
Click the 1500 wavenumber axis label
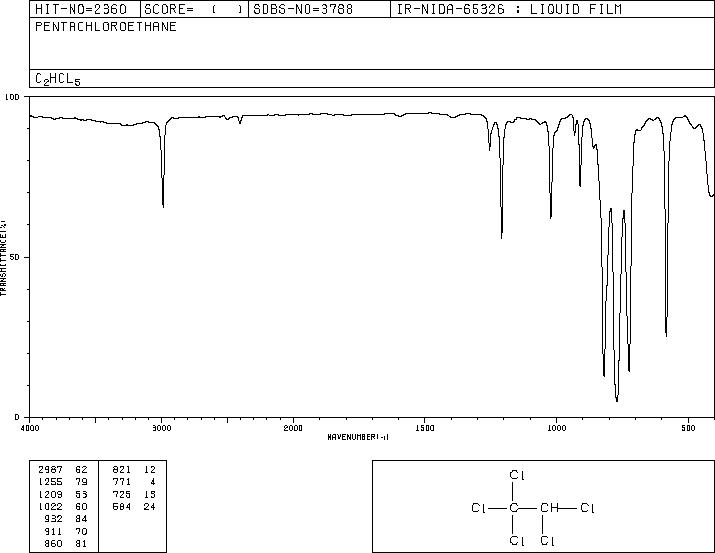425,428
